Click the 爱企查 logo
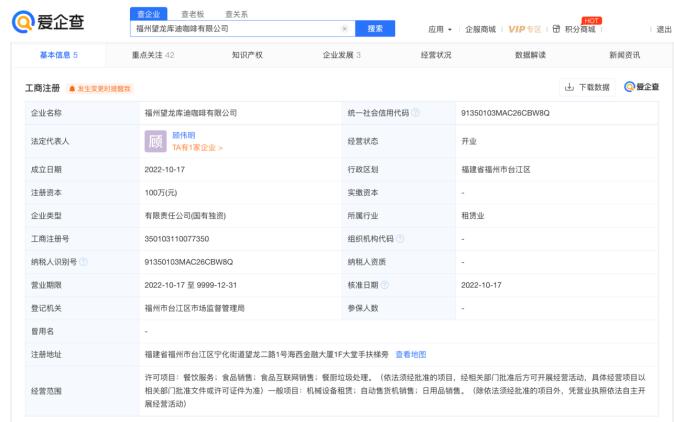The height and width of the screenshot is (422, 674). [x=47, y=23]
